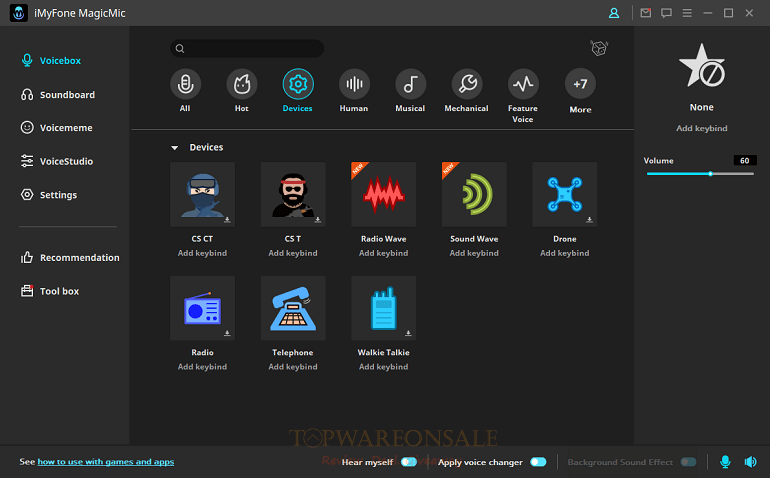The image size is (770, 478).
Task: Open Voicememe in sidebar
Action: point(56,128)
